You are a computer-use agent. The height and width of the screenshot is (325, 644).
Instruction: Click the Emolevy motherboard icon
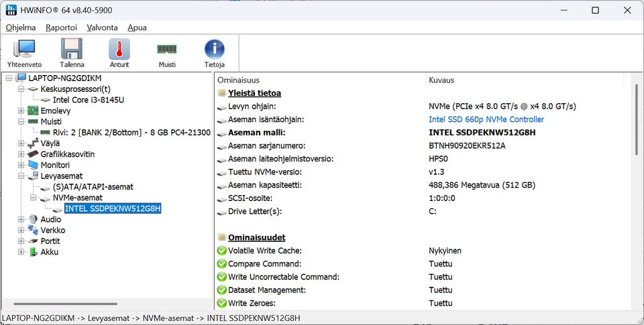33,111
